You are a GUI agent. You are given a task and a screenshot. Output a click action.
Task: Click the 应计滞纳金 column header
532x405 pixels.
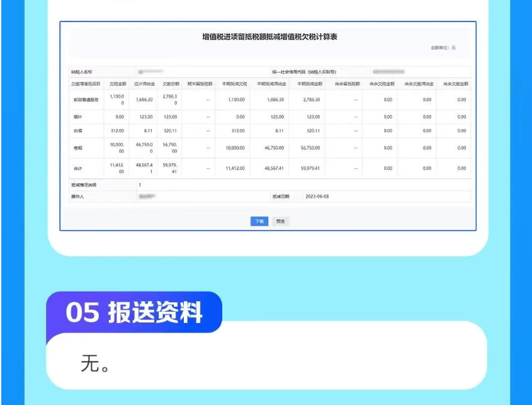tap(143, 83)
